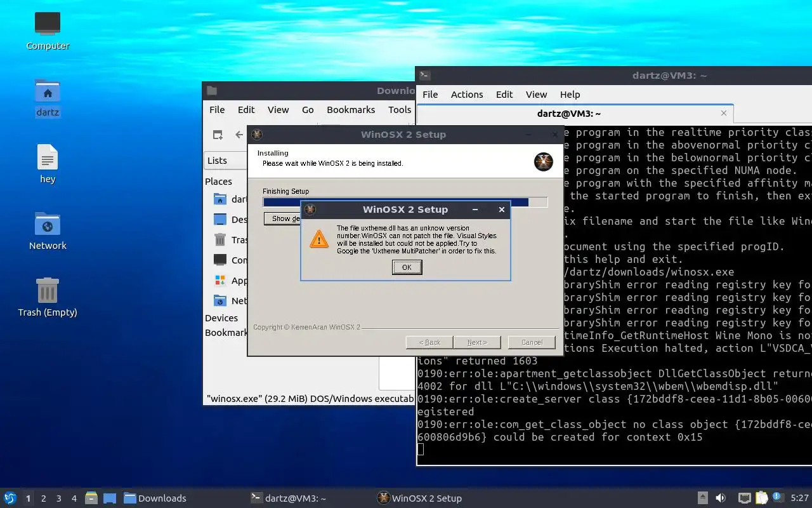Open the Tools menu in the file manager
This screenshot has height=508, width=812.
pyautogui.click(x=400, y=110)
